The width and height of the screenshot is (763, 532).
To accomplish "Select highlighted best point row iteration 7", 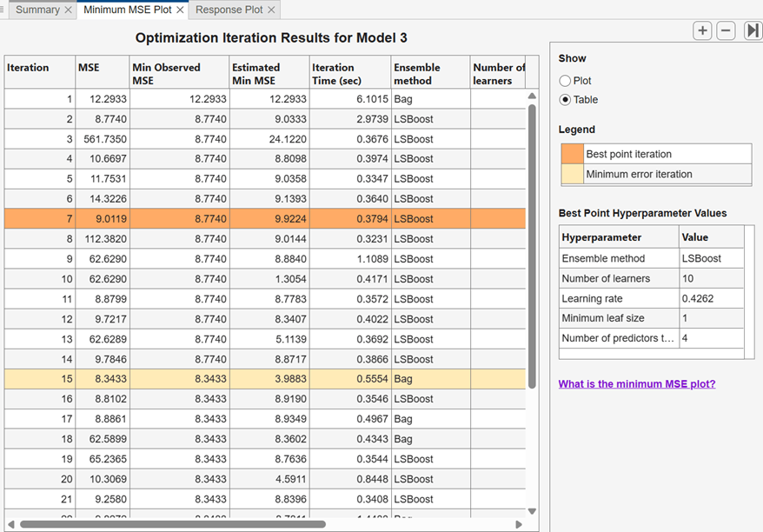I will (x=265, y=218).
